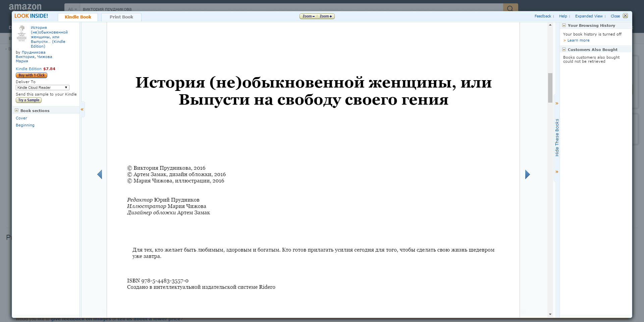Open the book title link in sidebar
644x322 pixels.
coord(49,37)
